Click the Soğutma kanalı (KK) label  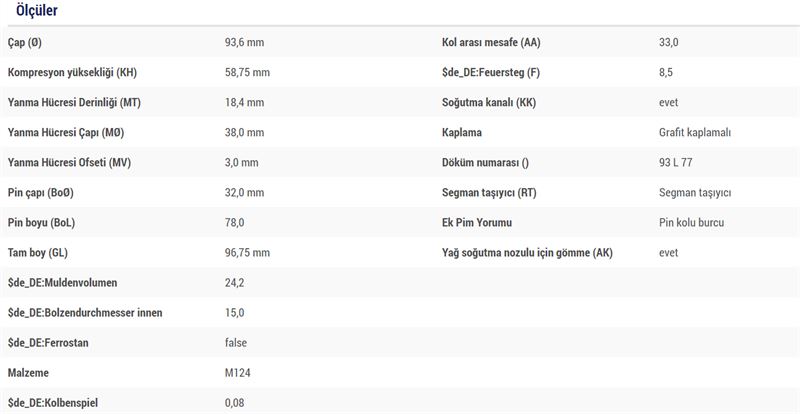(x=488, y=103)
